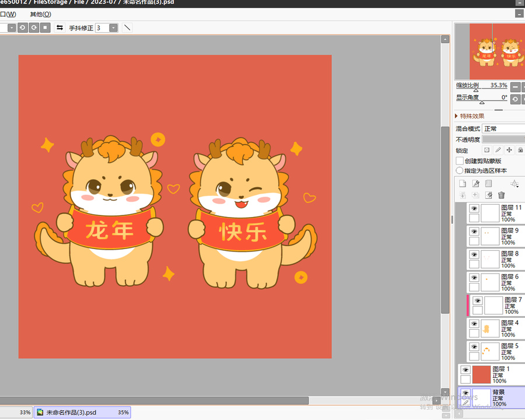525x420 pixels.
Task: Create a new normal layer
Action: pos(463,183)
